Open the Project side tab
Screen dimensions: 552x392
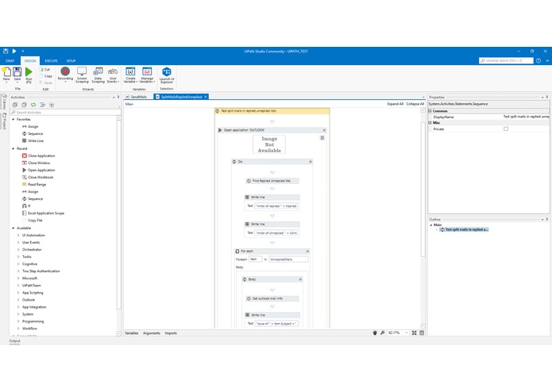pos(4,121)
